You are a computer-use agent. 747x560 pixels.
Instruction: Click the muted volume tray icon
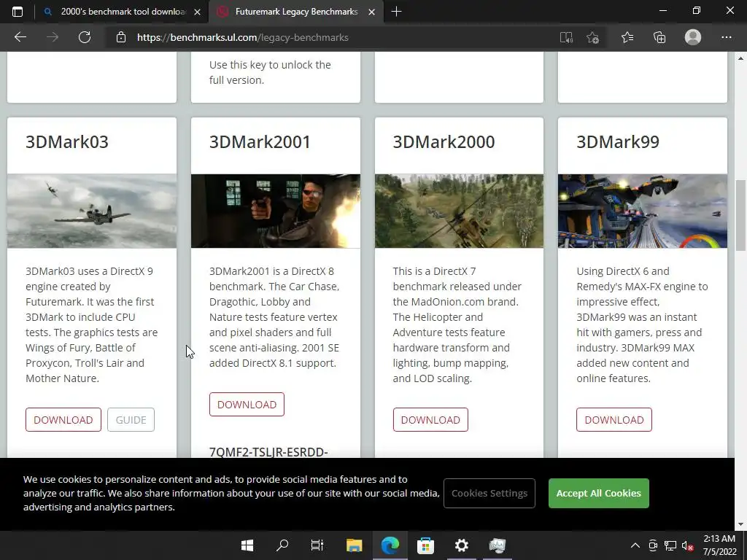point(687,545)
